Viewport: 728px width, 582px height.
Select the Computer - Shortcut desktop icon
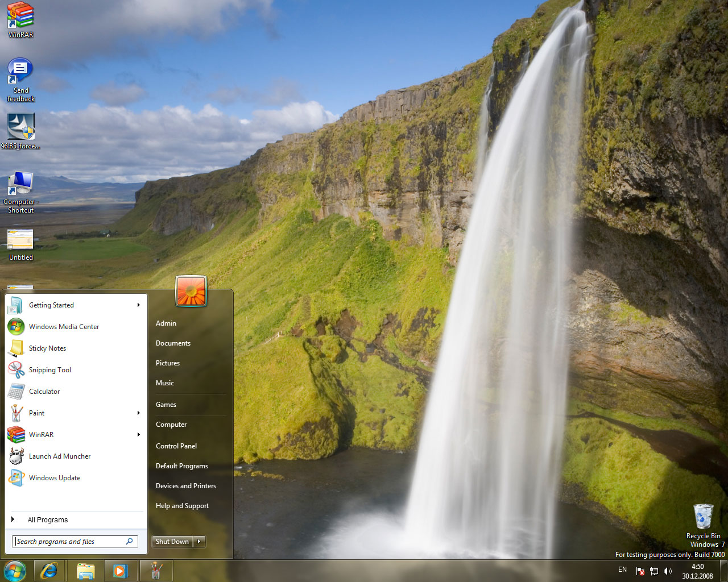(20, 183)
